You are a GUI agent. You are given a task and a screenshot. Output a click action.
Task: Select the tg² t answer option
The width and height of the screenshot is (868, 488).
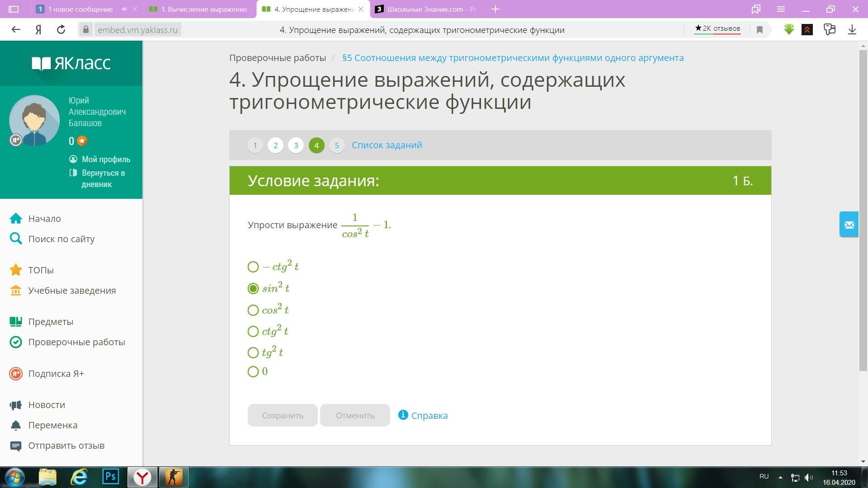[253, 352]
